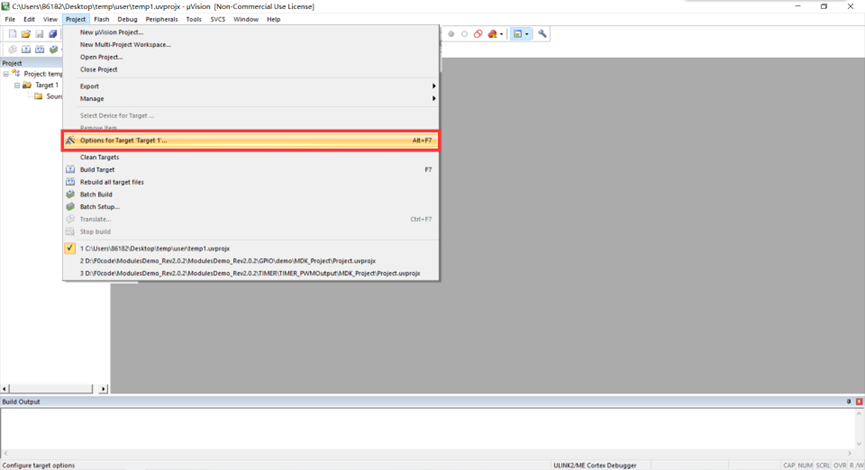865x470 pixels.
Task: Open recent project TIMER_PWMOutput Project.uvprojx
Action: coord(250,273)
